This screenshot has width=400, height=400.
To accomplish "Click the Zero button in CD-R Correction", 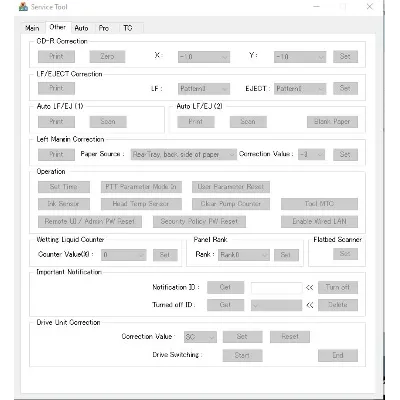I will (107, 56).
